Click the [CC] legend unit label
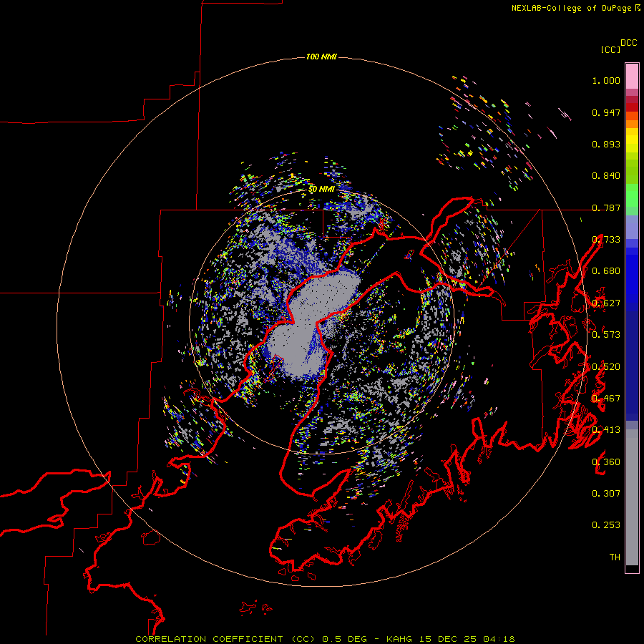This screenshot has height=644, width=644. point(610,49)
